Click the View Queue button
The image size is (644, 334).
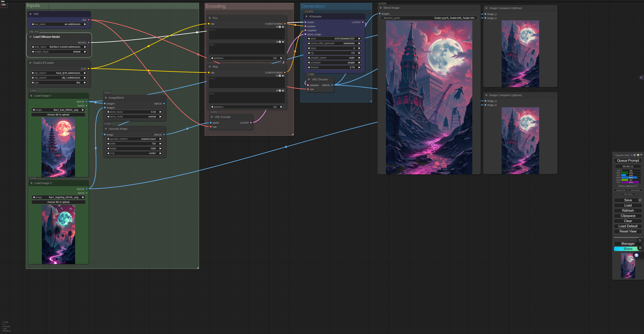[x=635, y=190]
